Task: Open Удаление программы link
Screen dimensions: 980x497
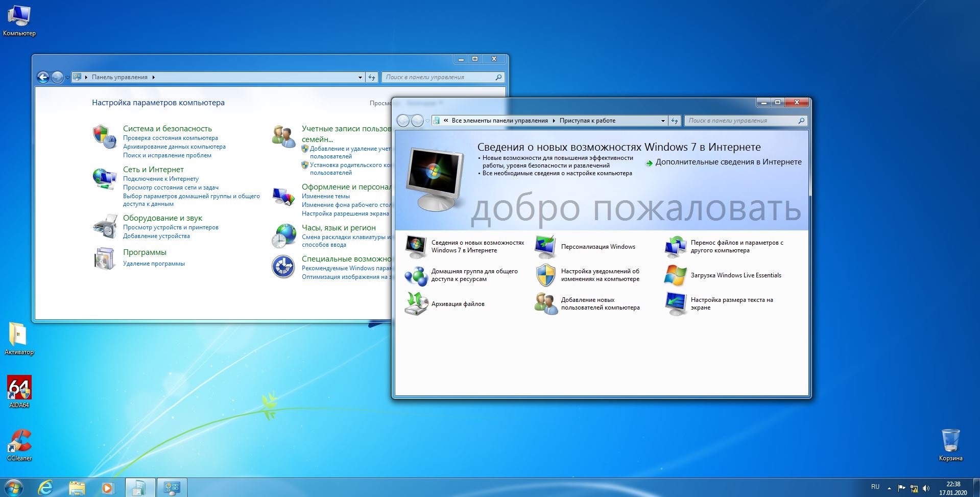Action: coord(154,264)
